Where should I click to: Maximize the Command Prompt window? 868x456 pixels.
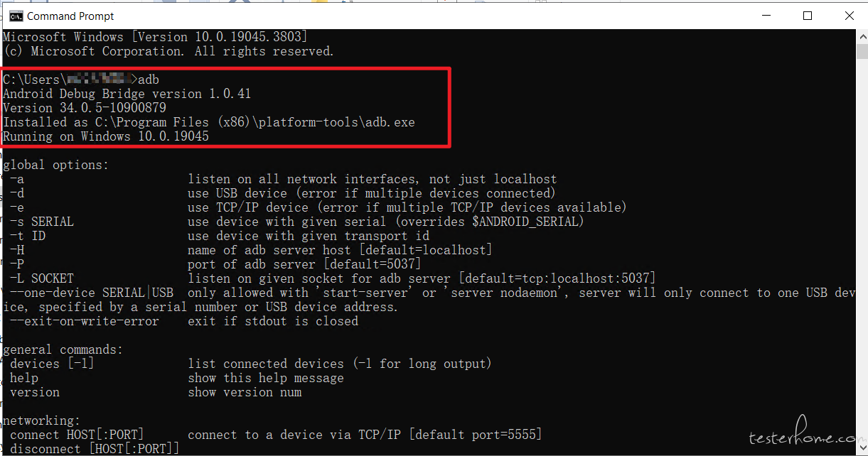[x=807, y=16]
